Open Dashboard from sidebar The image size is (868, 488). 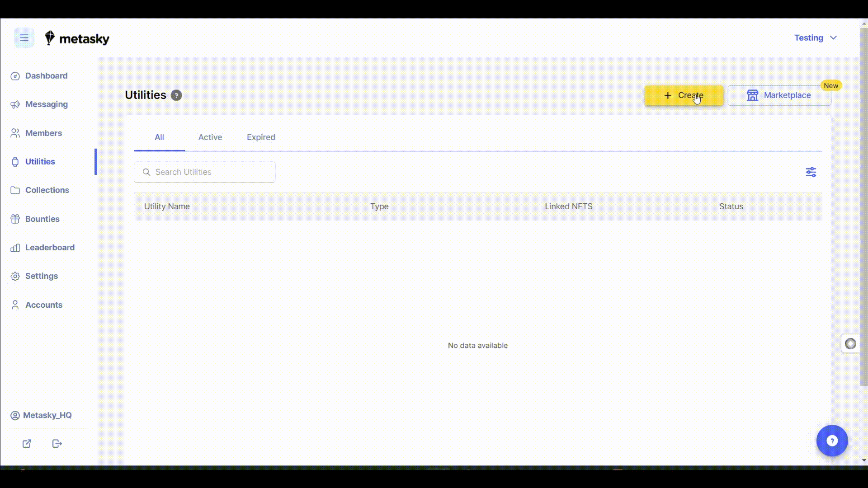[x=46, y=76]
